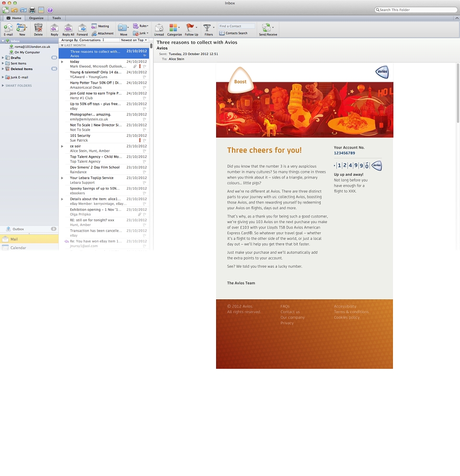Select the Sent Items folder
This screenshot has width=460, height=476.
point(18,63)
